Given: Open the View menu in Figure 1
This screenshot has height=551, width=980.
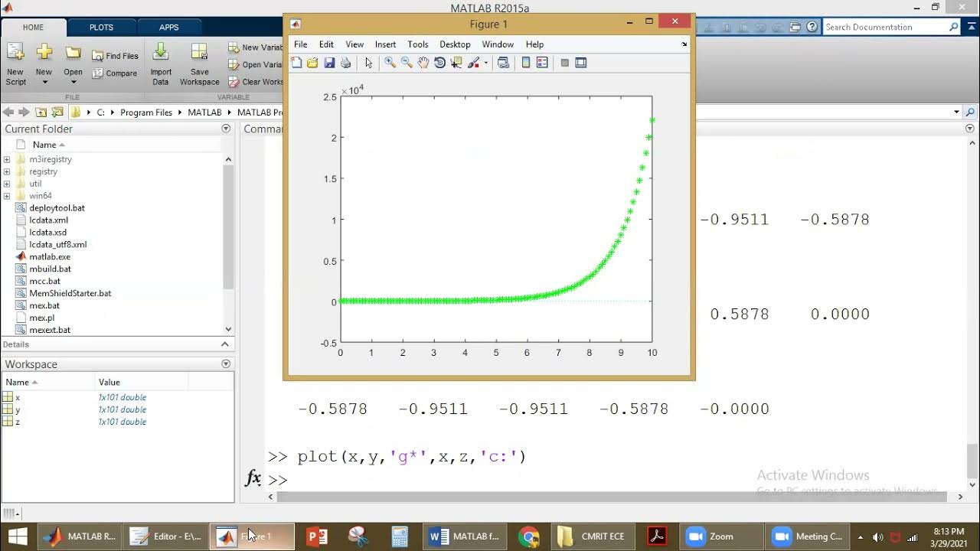Looking at the screenshot, I should tap(354, 44).
